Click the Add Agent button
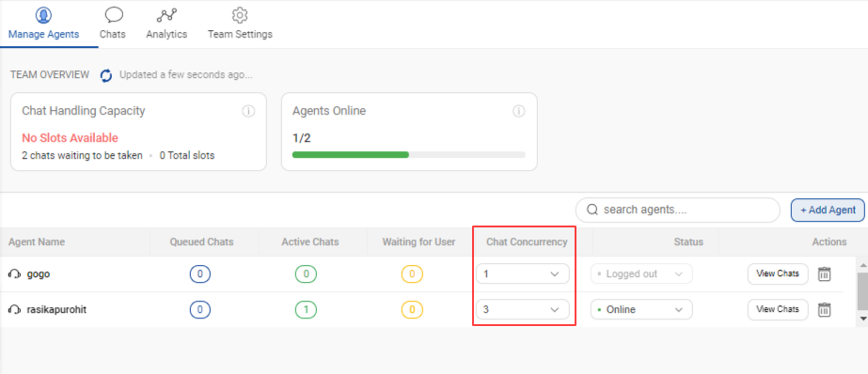 (x=829, y=210)
